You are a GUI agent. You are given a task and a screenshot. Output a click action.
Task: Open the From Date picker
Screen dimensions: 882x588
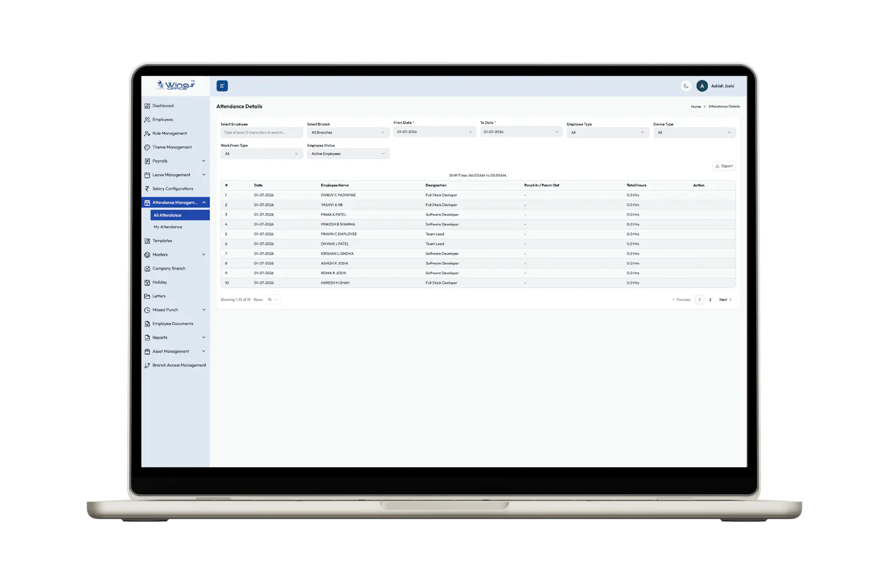coord(434,132)
